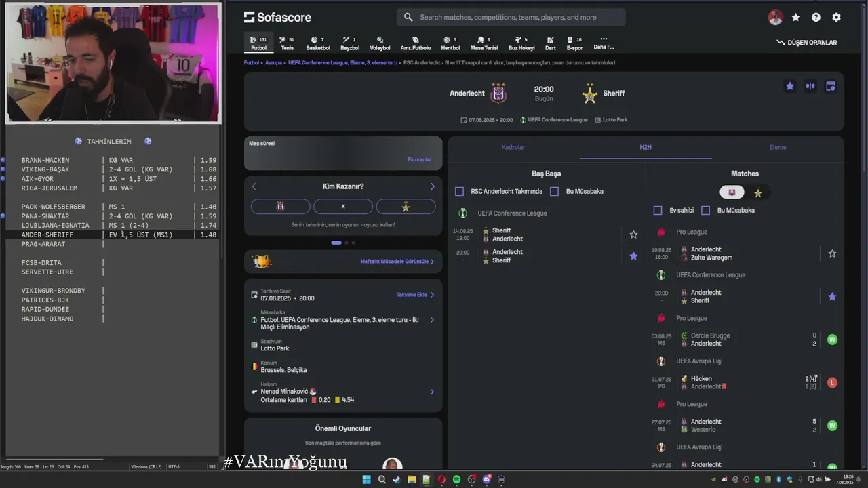
Task: Open Ek oranlar additional odds link
Action: [419, 160]
